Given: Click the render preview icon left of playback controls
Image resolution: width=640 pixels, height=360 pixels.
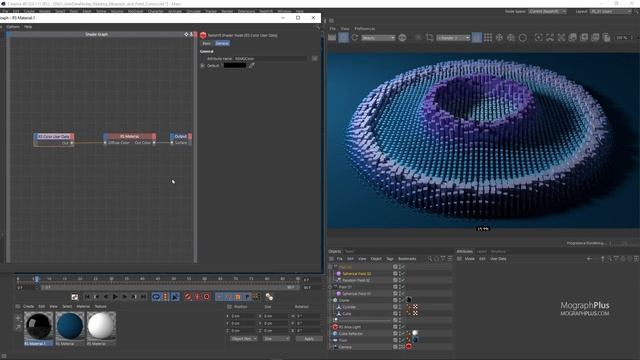Looking at the screenshot, I should pos(75,297).
